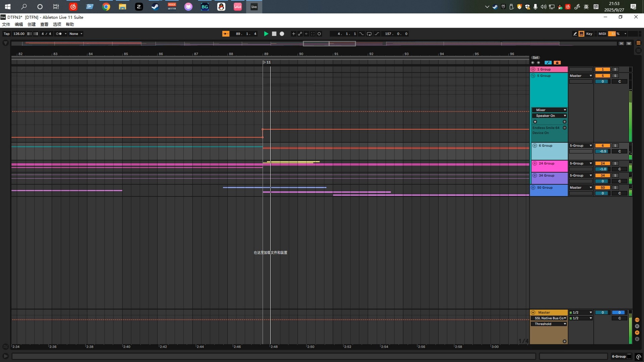Open File Explorer from the taskbar
The width and height of the screenshot is (644, 362).
[123, 7]
